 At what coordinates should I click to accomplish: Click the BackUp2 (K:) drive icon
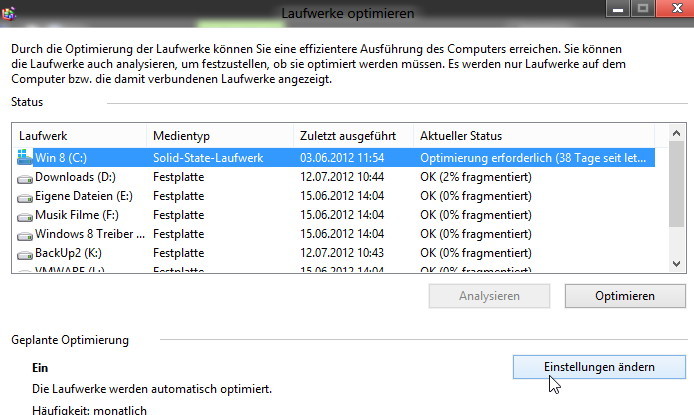pos(25,254)
